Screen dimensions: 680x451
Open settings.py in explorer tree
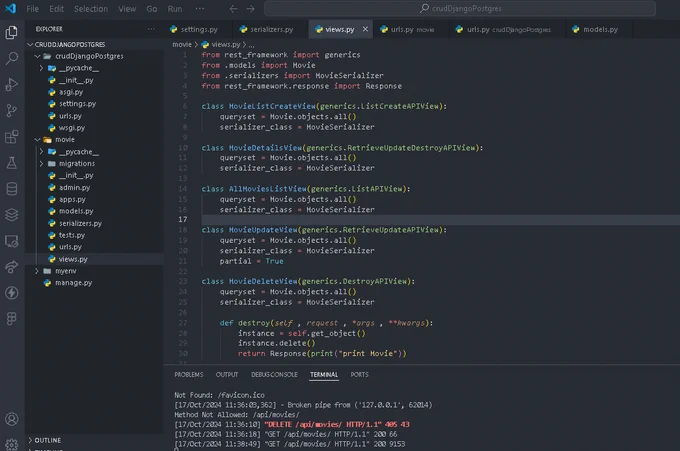click(x=77, y=104)
